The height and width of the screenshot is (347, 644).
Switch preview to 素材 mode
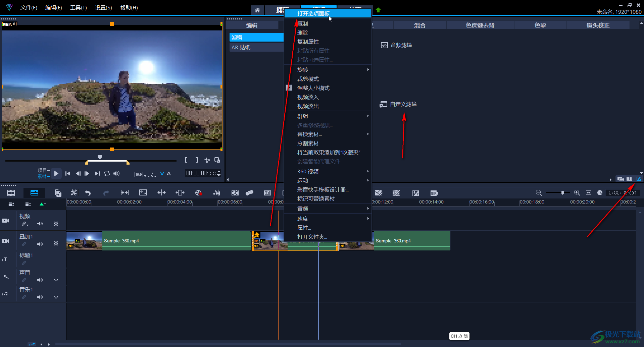tap(42, 176)
